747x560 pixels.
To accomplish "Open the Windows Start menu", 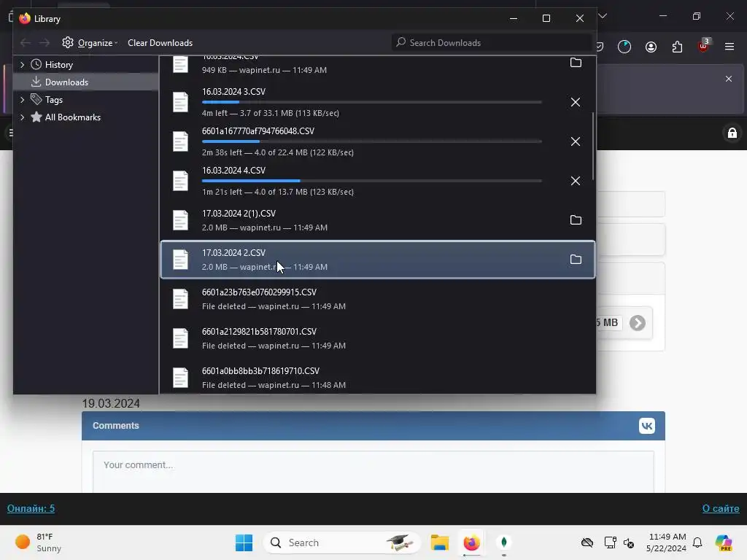I will [x=244, y=542].
